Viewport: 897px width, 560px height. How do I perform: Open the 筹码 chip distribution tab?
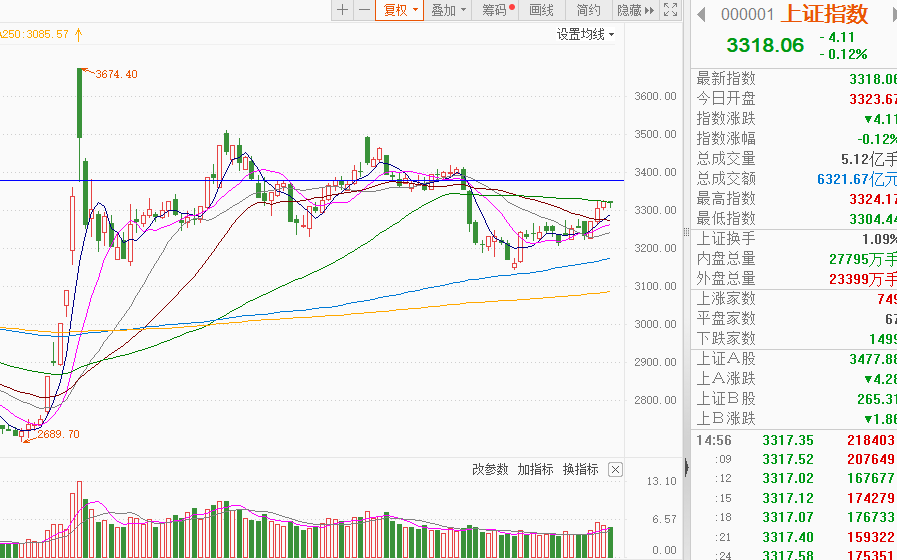click(x=496, y=10)
